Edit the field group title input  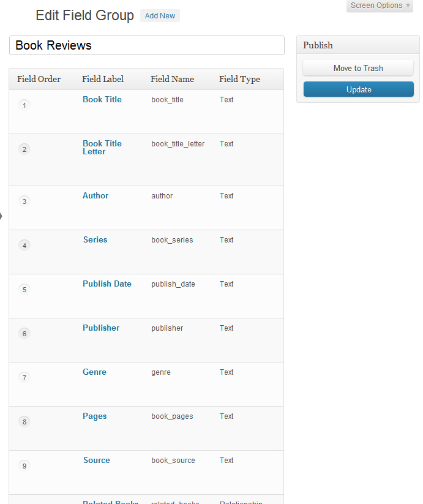pos(147,45)
